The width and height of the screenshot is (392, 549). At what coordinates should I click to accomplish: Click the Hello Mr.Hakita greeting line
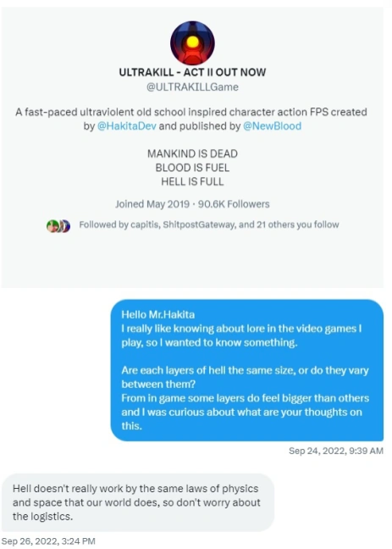pyautogui.click(x=157, y=314)
